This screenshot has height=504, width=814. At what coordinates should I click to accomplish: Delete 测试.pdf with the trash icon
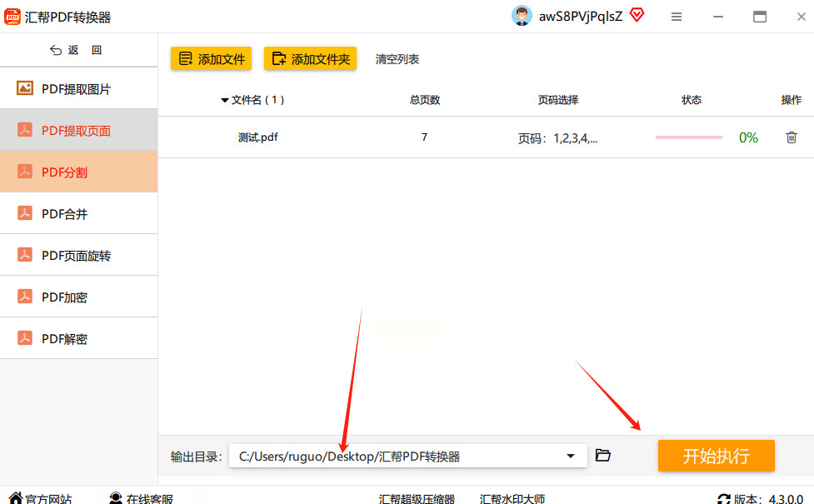[x=792, y=137]
